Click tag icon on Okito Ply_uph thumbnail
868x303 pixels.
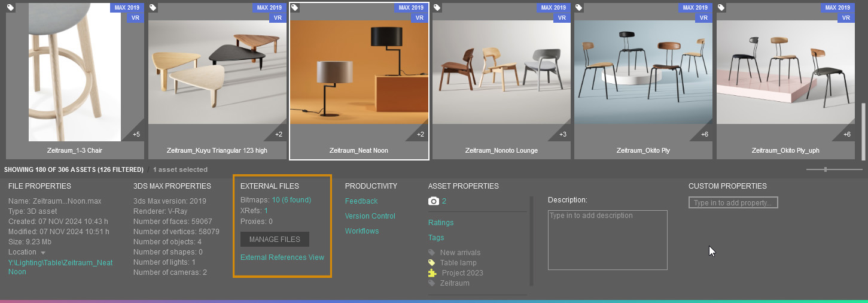point(721,8)
